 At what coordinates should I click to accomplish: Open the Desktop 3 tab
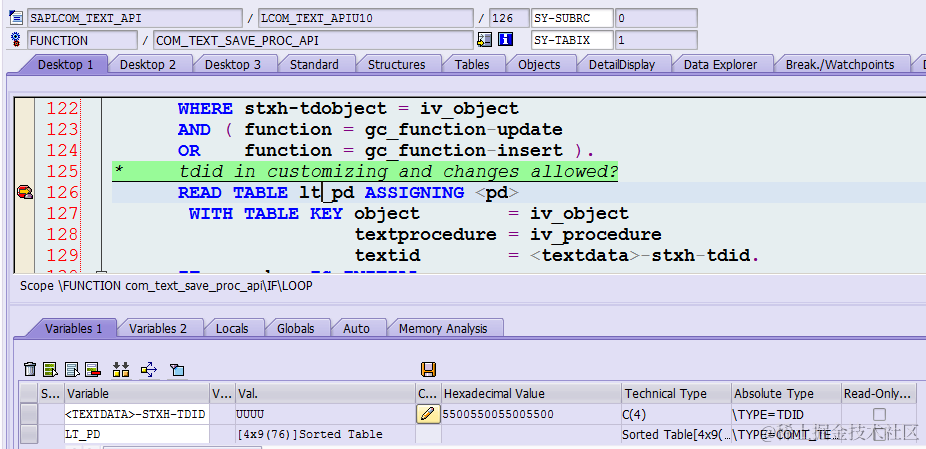(x=233, y=64)
